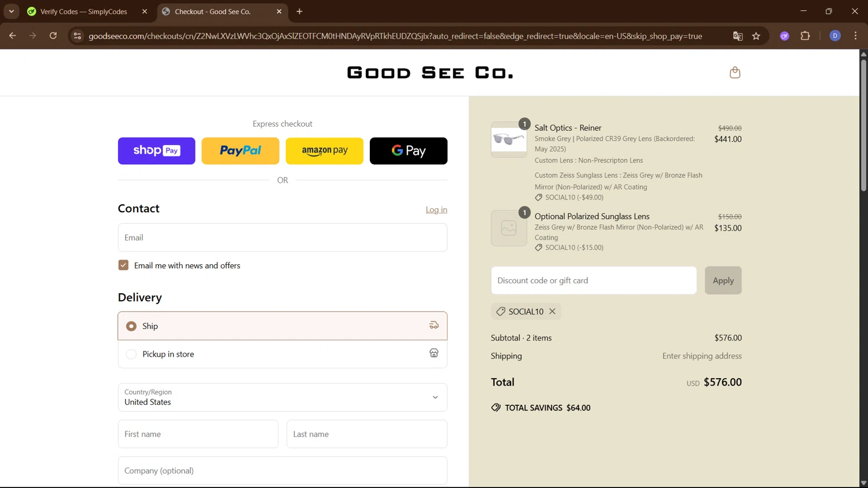Open the shopping bag cart icon
Viewport: 868px width, 488px height.
pyautogui.click(x=735, y=72)
